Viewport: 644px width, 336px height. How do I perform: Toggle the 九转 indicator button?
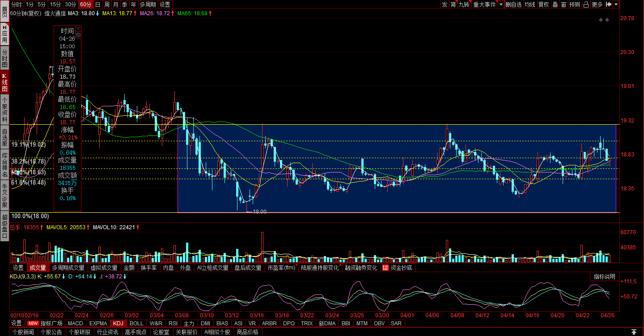coord(464,4)
